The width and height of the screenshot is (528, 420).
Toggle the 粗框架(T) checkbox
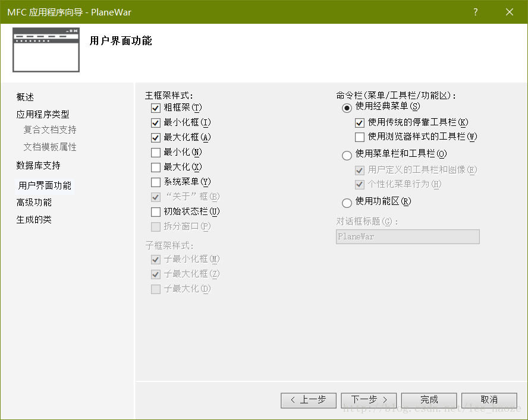(156, 108)
